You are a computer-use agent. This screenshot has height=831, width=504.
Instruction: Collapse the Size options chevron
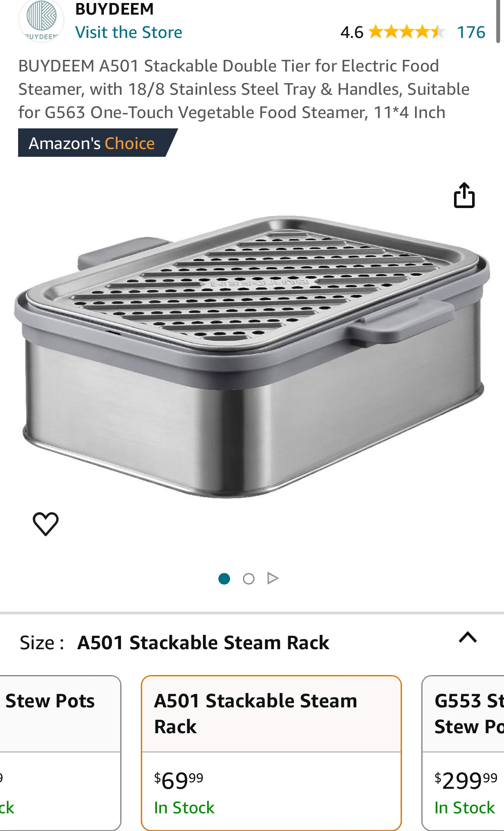pos(468,637)
